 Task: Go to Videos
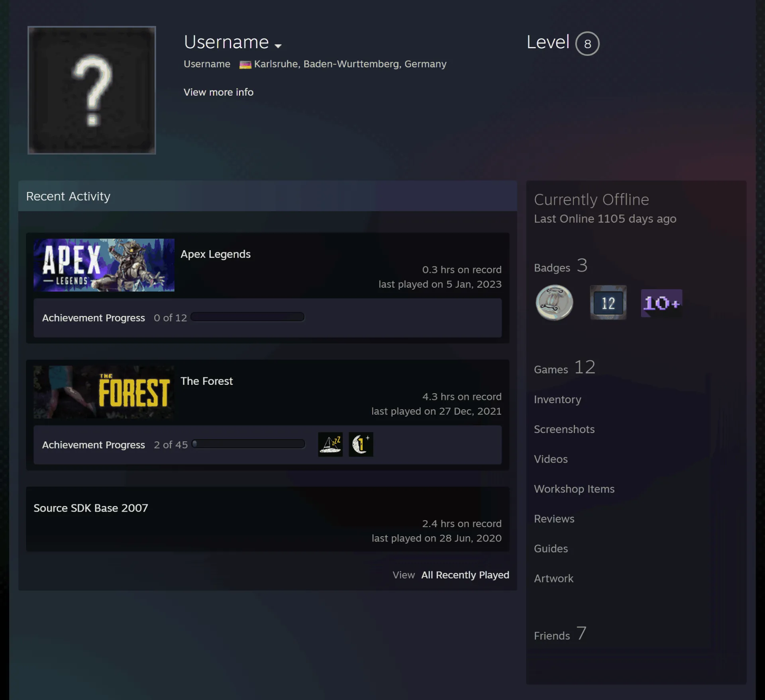coord(551,459)
